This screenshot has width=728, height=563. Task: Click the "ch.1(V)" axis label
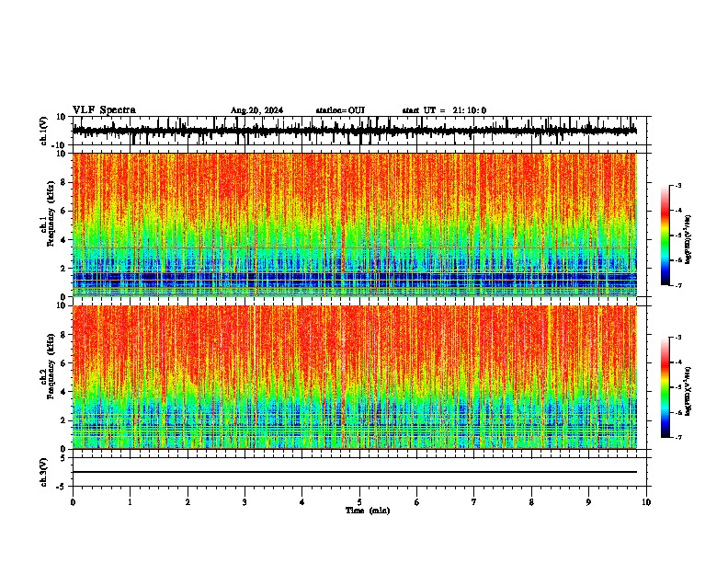tap(44, 131)
